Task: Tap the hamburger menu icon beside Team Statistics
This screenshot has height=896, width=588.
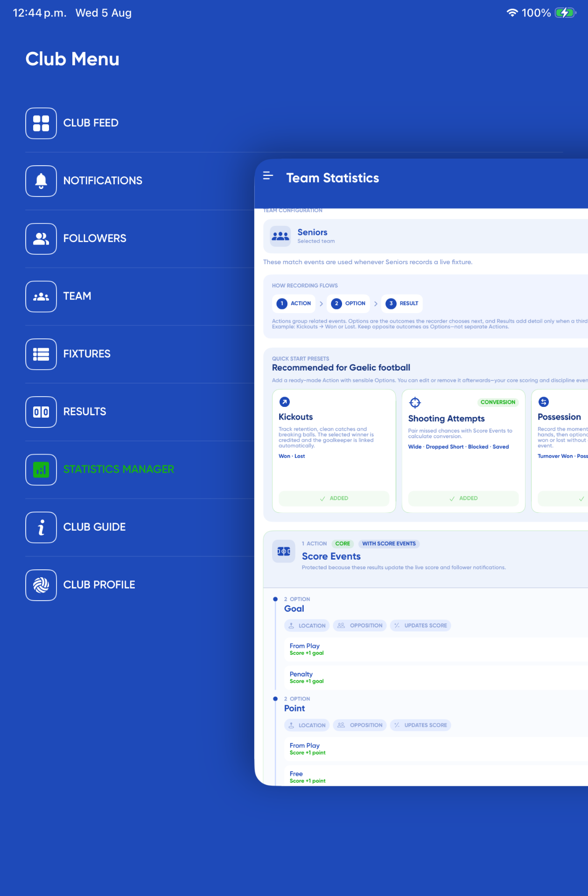Action: pos(268,176)
